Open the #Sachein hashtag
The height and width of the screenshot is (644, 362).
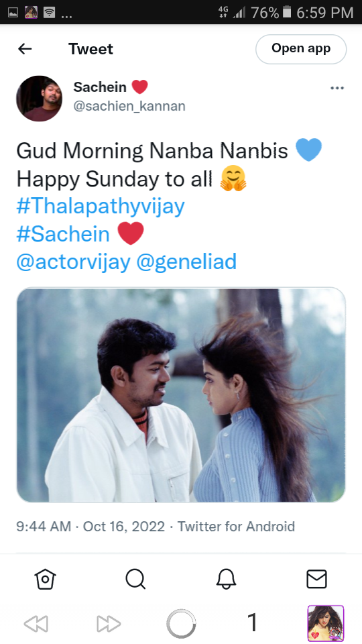(x=63, y=234)
